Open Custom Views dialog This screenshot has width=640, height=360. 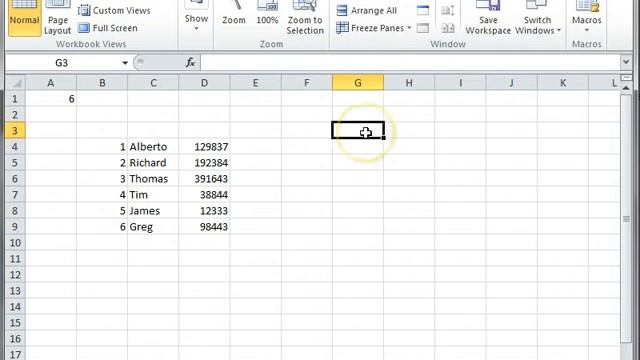click(114, 10)
